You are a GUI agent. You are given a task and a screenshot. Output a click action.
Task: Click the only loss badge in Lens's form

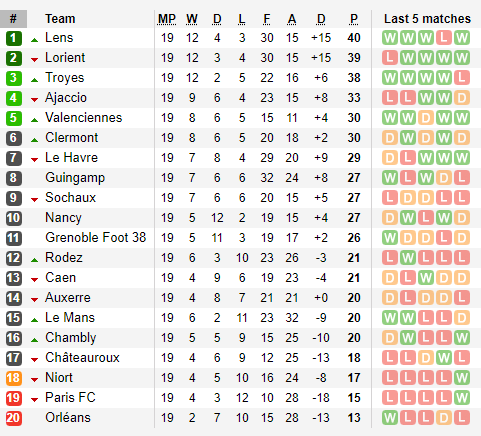(x=444, y=38)
